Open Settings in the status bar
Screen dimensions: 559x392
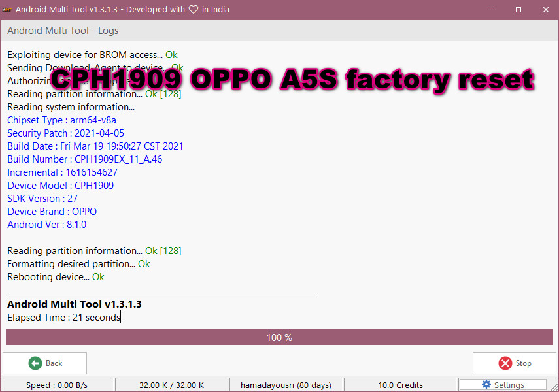pyautogui.click(x=503, y=385)
